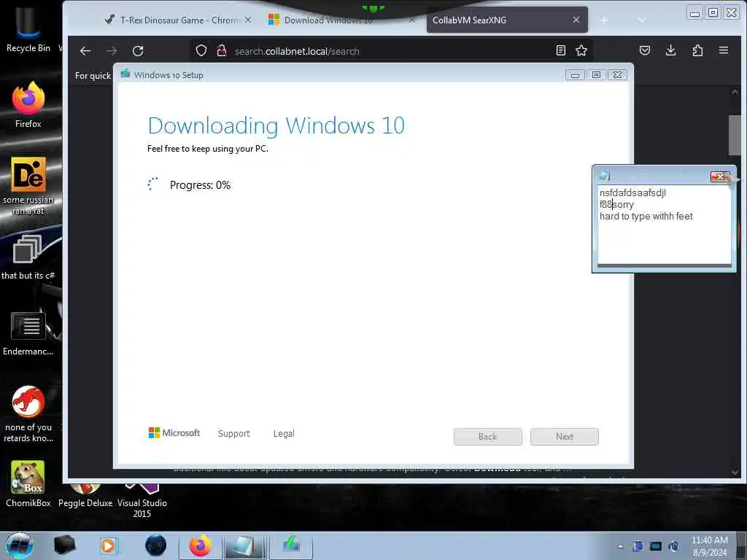Image resolution: width=747 pixels, height=560 pixels.
Task: Go back in Firefox using the back arrow
Action: (85, 51)
